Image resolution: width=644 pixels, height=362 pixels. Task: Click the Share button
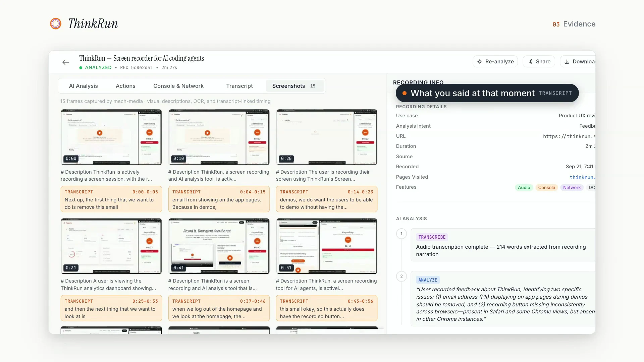coord(539,62)
